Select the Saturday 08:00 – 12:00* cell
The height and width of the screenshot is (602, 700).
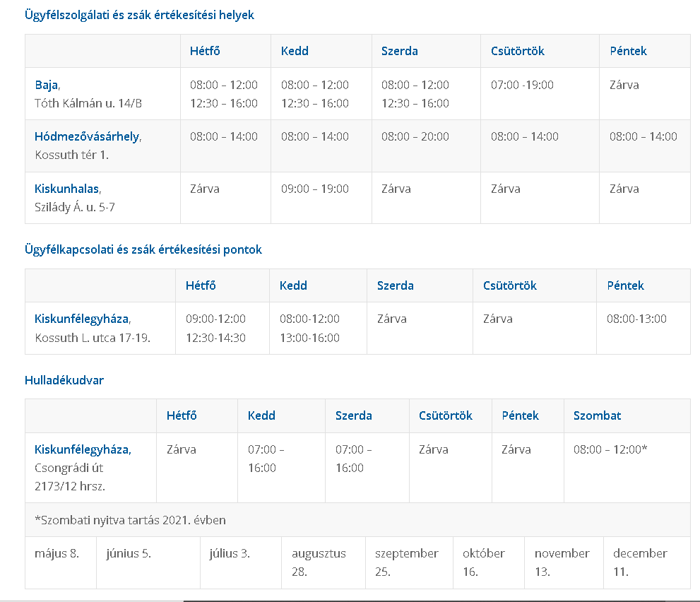pos(610,449)
